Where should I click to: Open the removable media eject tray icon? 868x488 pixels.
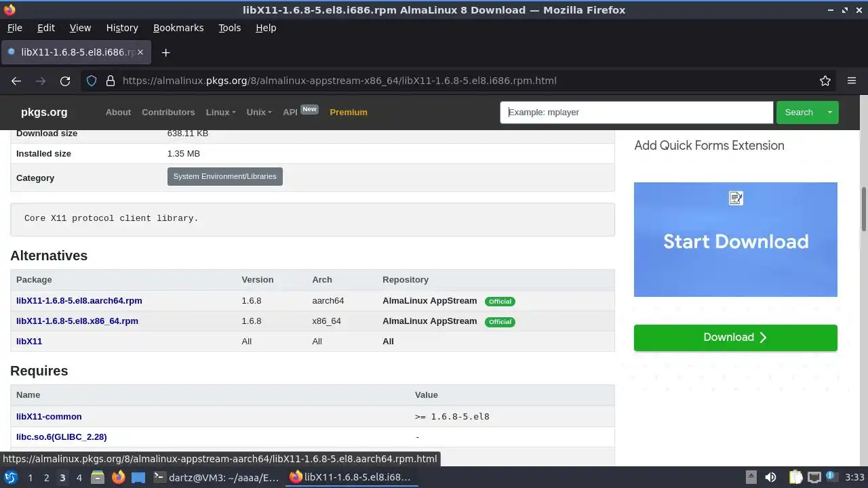pyautogui.click(x=751, y=477)
